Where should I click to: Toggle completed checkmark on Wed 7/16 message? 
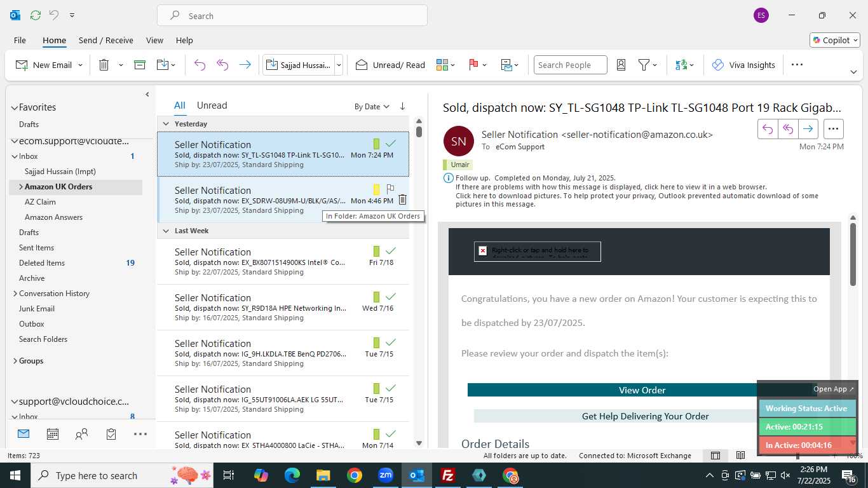(x=391, y=296)
